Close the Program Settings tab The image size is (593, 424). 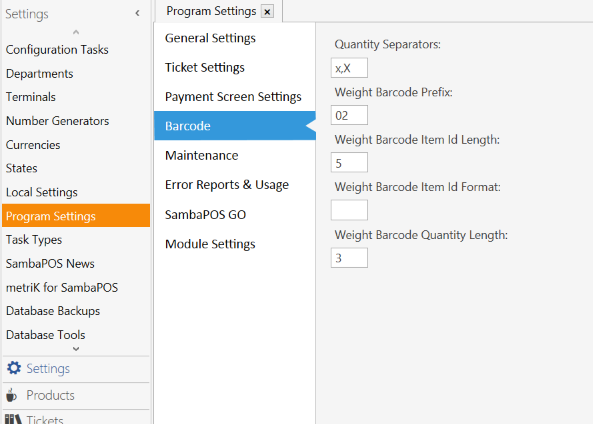267,12
